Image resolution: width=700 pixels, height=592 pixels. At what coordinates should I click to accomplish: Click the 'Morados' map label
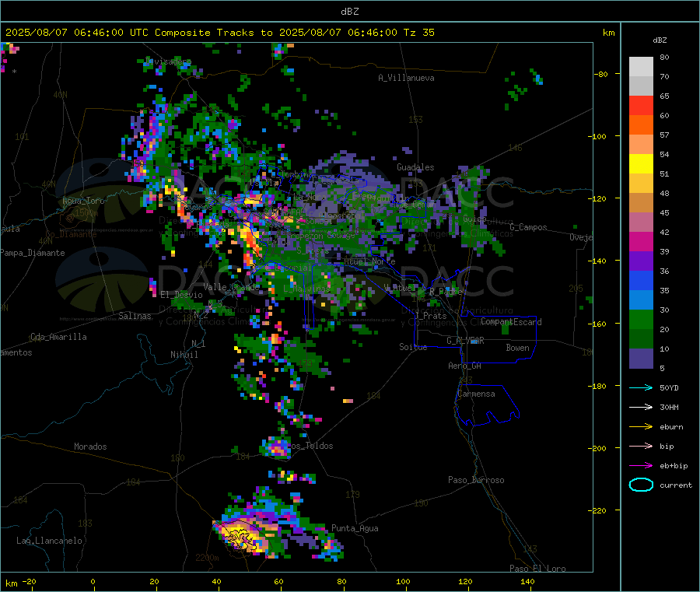90,447
